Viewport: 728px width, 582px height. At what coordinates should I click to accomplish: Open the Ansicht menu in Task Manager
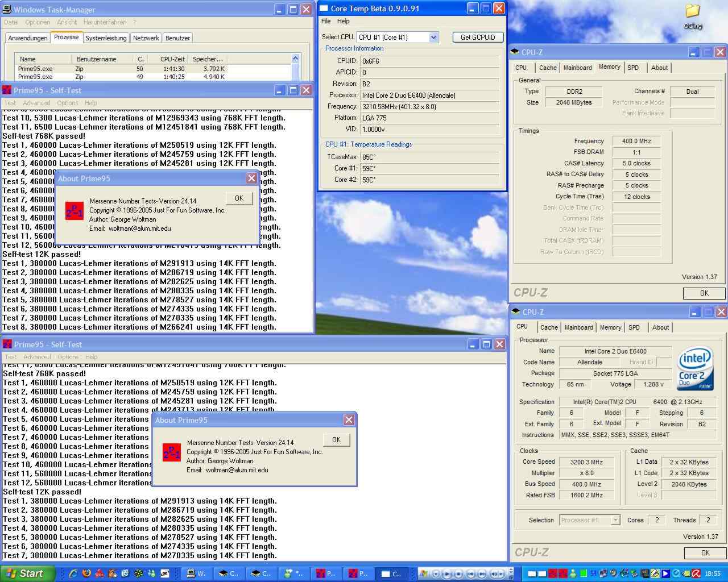67,22
